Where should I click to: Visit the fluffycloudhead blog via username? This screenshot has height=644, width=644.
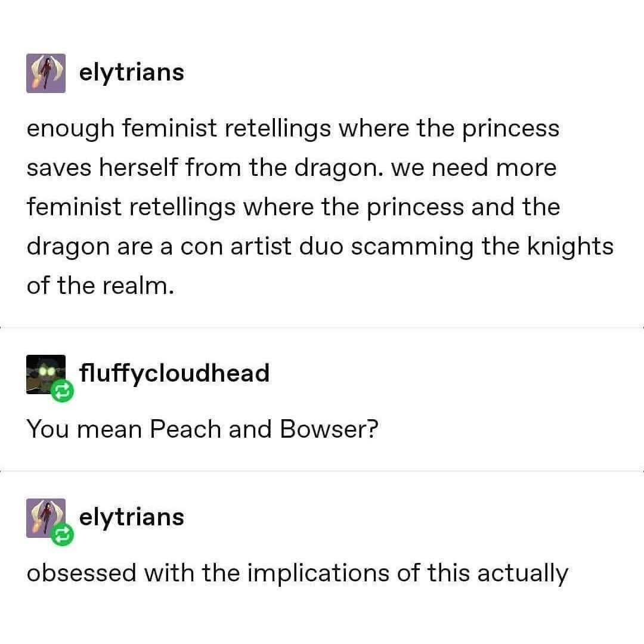(x=174, y=373)
